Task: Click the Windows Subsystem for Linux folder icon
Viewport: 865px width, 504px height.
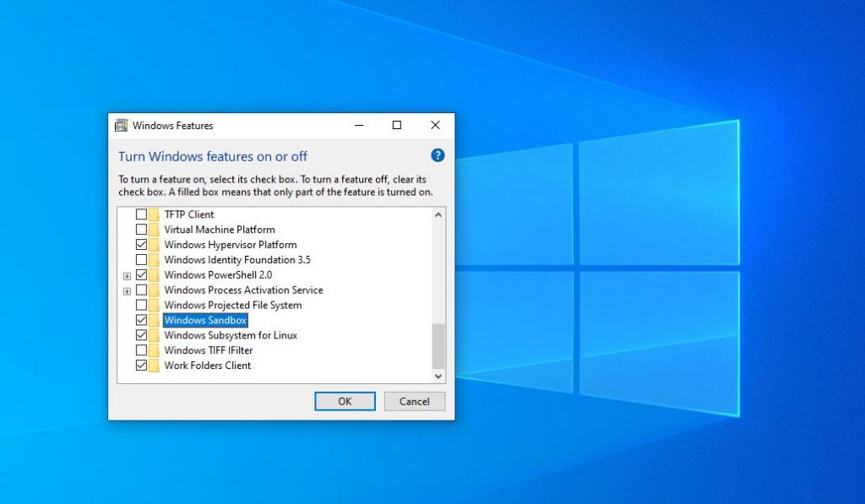Action: (x=154, y=335)
